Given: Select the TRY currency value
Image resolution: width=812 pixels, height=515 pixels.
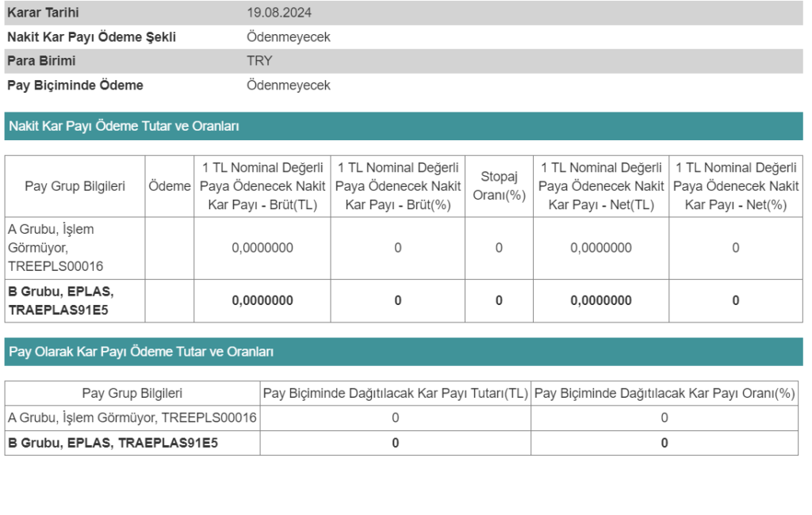Looking at the screenshot, I should 259,61.
